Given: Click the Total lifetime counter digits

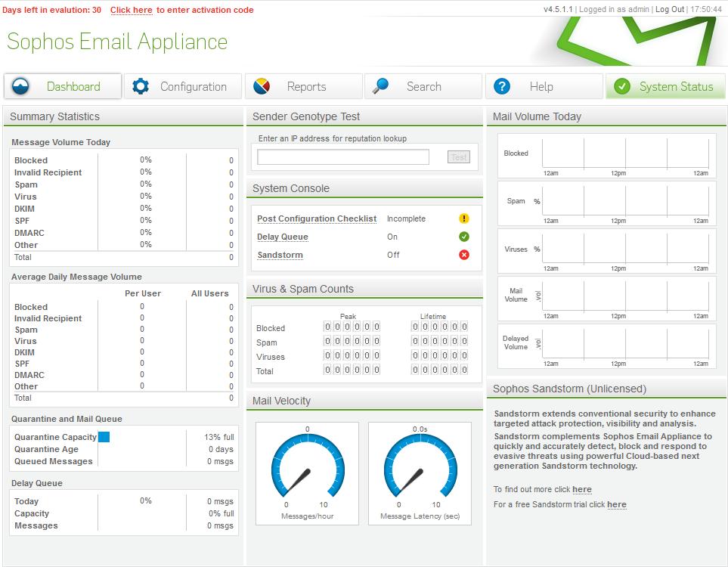Looking at the screenshot, I should [x=440, y=370].
